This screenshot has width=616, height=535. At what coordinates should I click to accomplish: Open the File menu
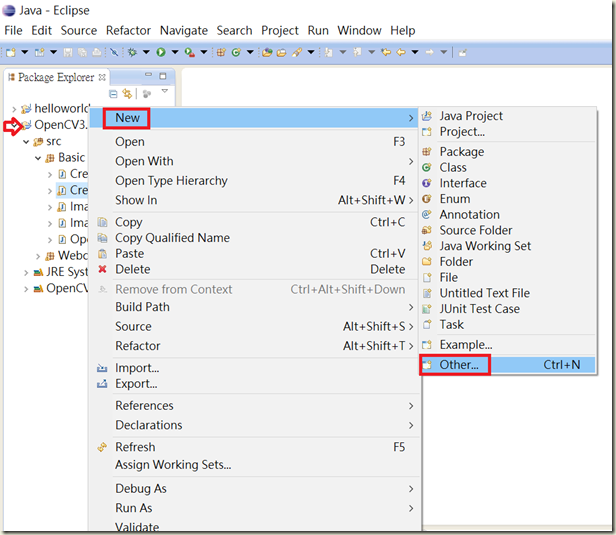click(13, 30)
